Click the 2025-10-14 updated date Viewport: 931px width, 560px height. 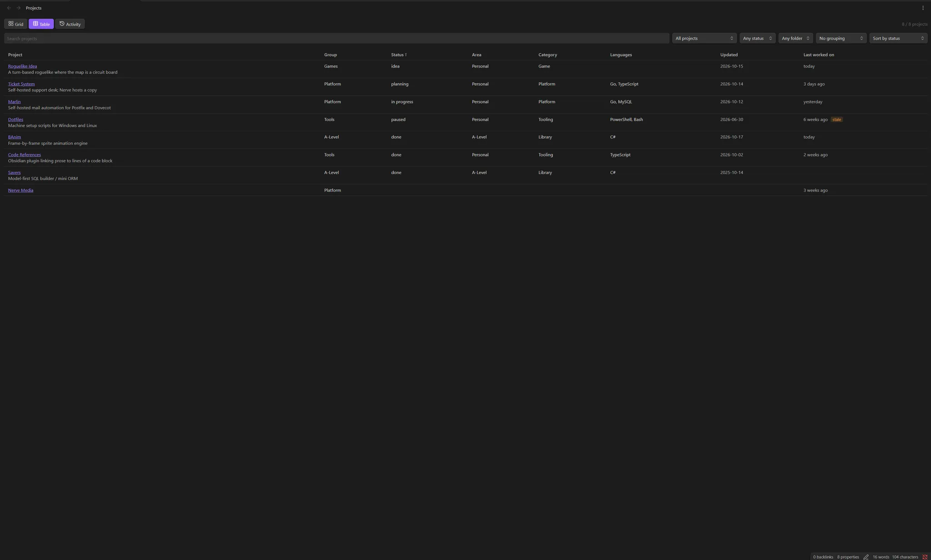[731, 172]
